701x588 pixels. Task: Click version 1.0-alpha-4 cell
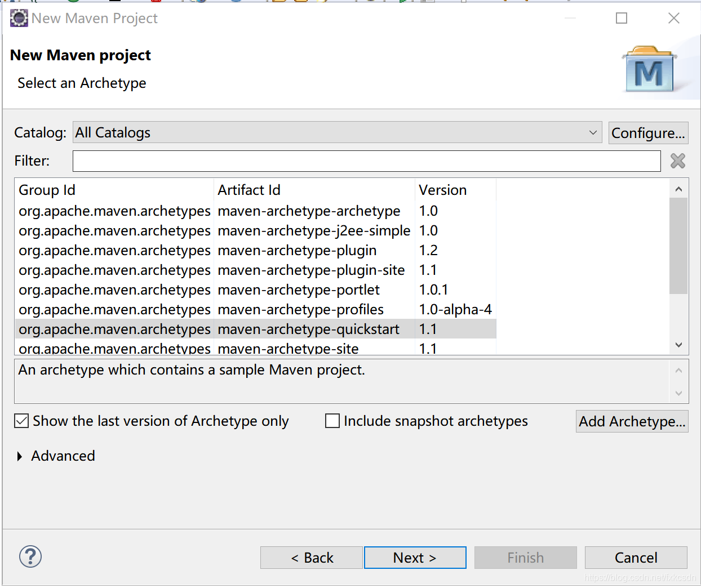click(455, 309)
